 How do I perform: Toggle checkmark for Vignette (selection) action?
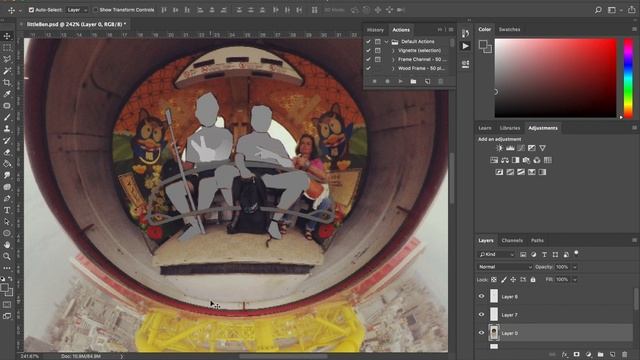(x=369, y=51)
